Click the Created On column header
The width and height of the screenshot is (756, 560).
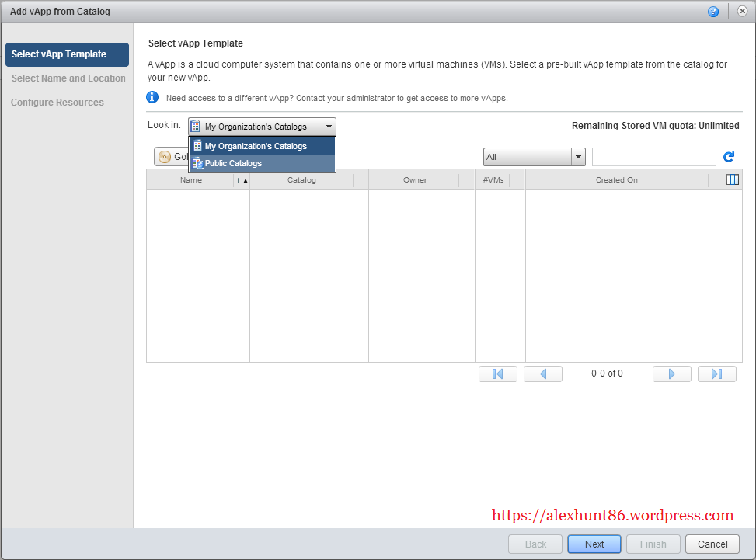click(x=616, y=180)
